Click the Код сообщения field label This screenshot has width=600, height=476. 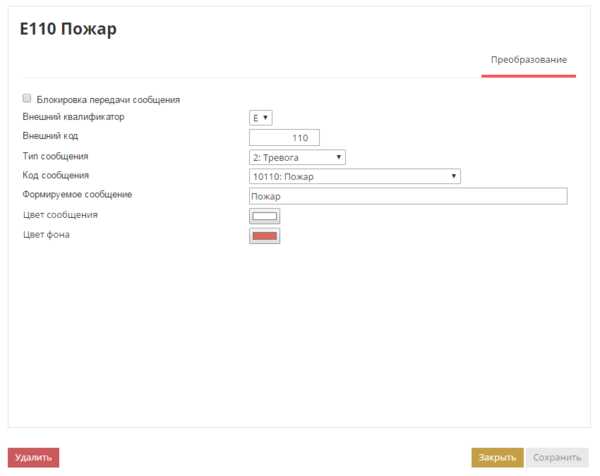[55, 175]
